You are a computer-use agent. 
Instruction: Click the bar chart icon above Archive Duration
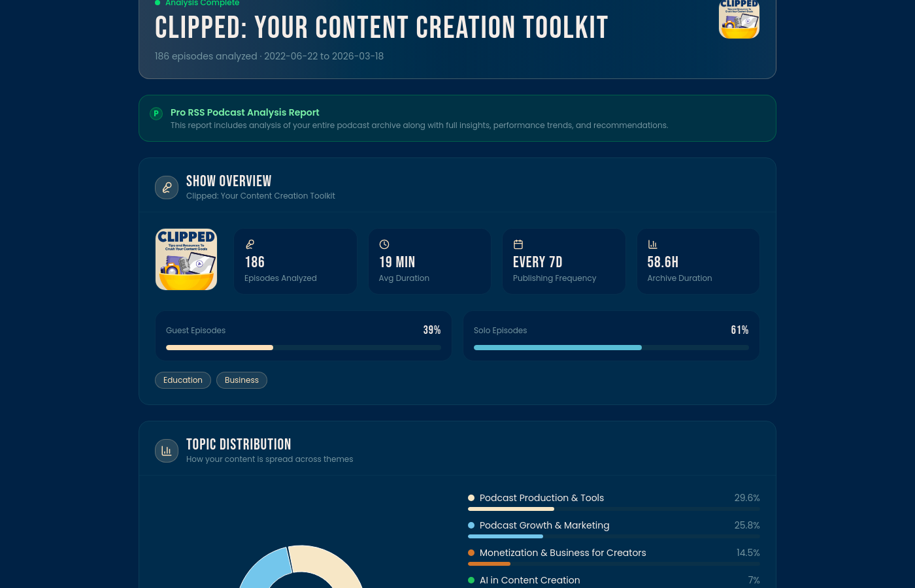[652, 244]
